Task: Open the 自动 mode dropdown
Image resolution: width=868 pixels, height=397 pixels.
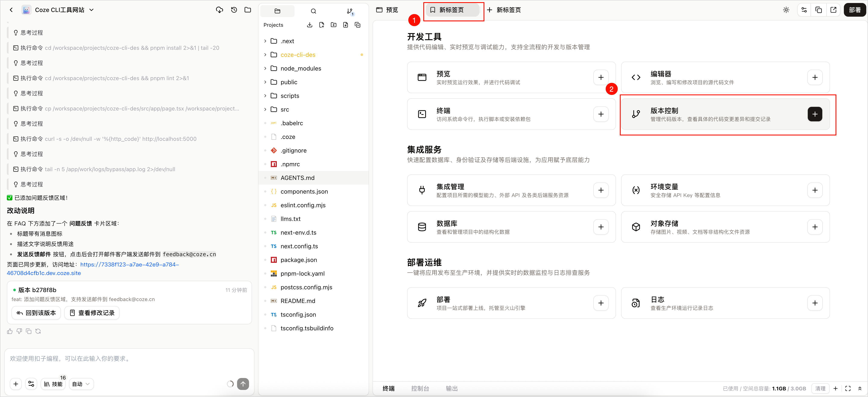Action: click(x=81, y=384)
